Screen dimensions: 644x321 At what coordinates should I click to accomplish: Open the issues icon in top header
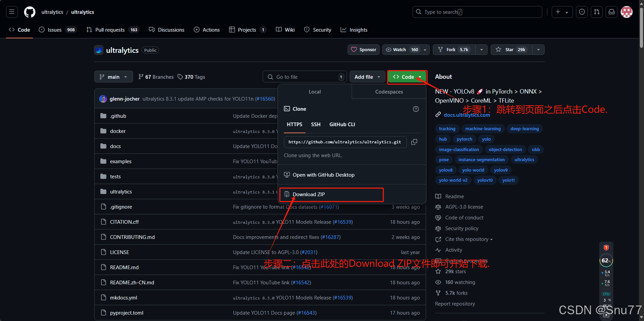(x=582, y=12)
